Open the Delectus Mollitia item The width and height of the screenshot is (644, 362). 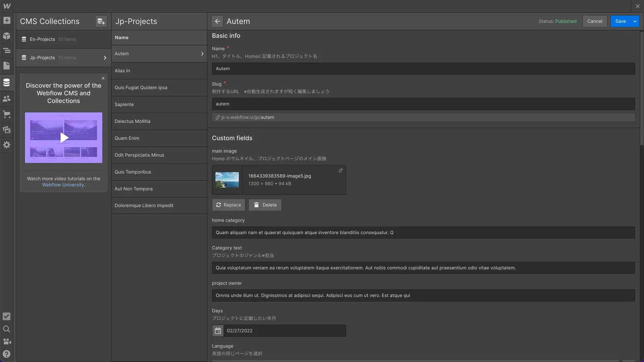click(x=159, y=122)
